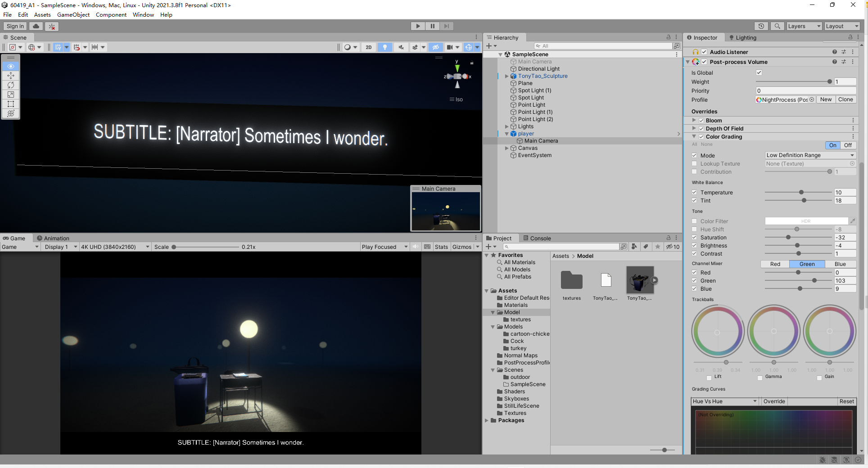Disable the Bloom override checkbox
The image size is (868, 468).
point(701,121)
